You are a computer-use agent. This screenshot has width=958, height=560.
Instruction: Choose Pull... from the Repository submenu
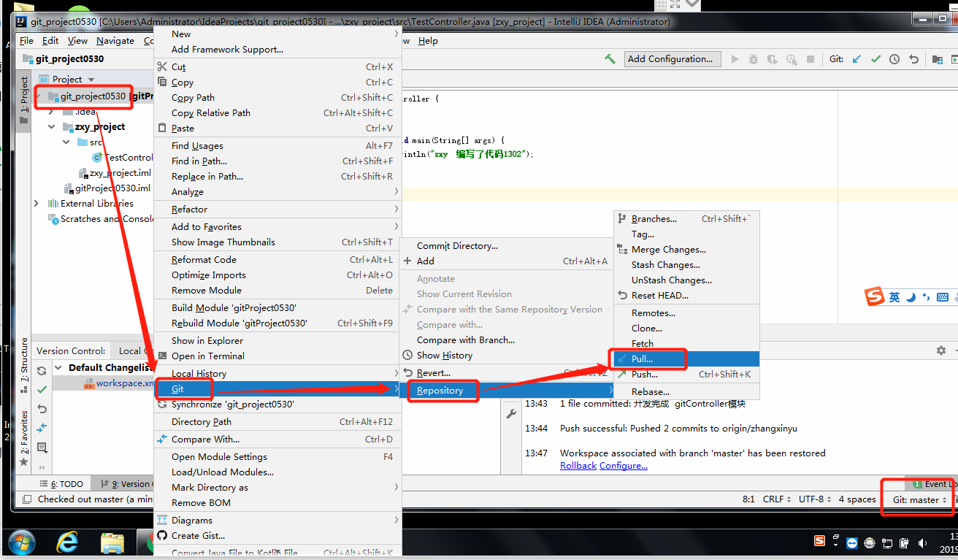pos(686,359)
